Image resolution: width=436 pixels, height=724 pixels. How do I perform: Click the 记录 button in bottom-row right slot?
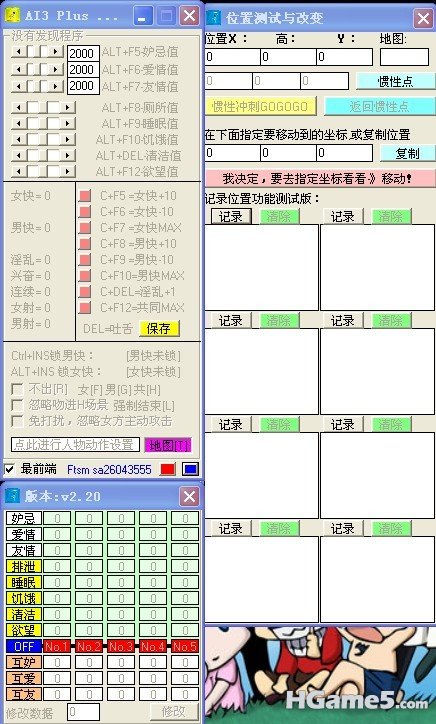click(343, 528)
